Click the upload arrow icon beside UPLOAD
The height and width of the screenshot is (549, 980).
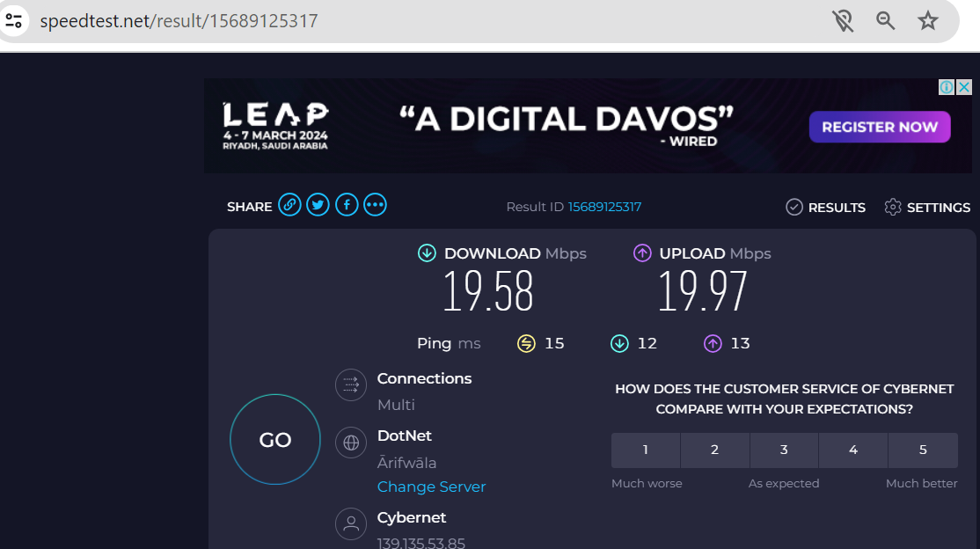642,253
